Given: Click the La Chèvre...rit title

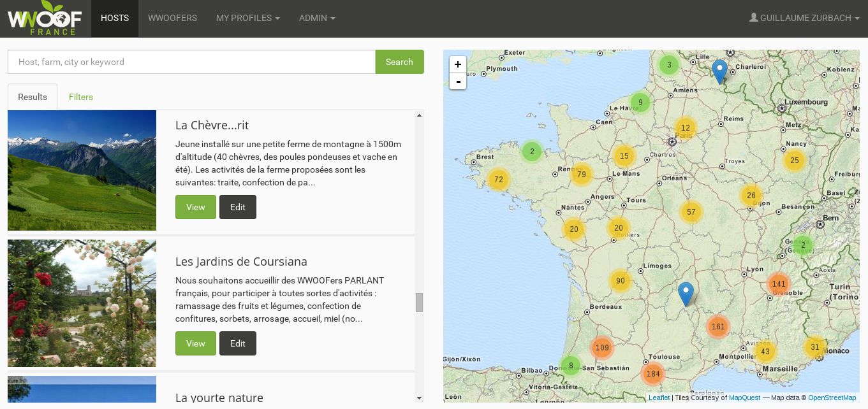Looking at the screenshot, I should tap(212, 125).
